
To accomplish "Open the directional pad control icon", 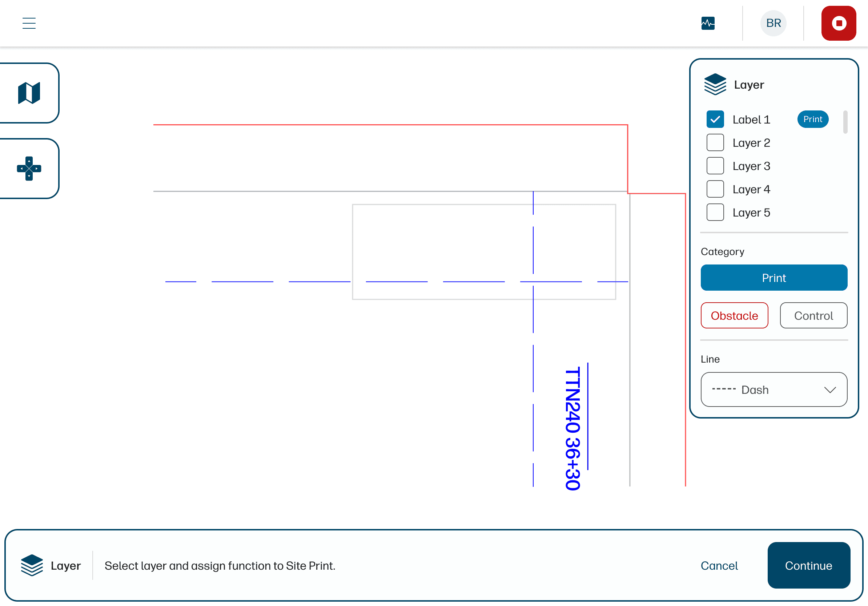I will point(29,168).
